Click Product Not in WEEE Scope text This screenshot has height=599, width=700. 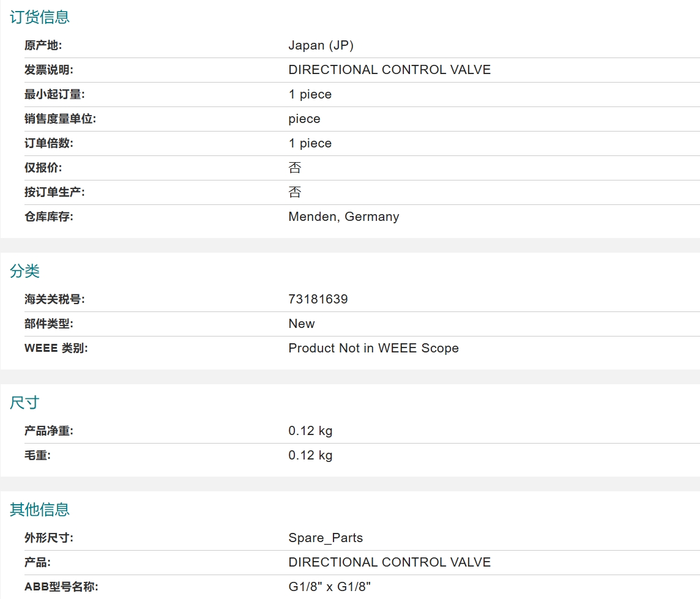(373, 348)
